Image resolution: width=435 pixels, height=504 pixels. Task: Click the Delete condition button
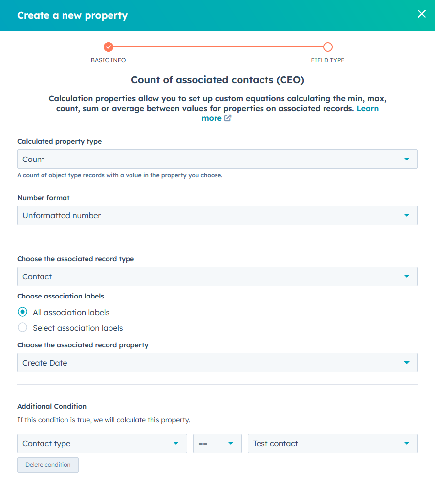coord(47,464)
